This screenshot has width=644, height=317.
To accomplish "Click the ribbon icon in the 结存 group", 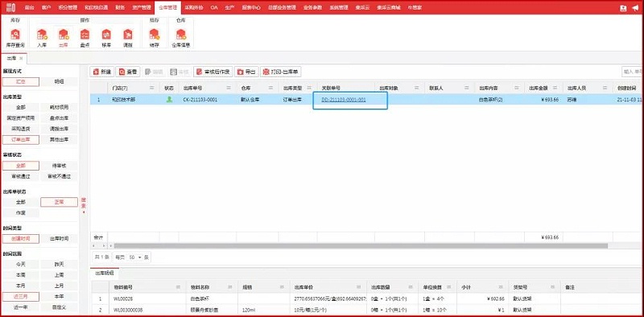I will click(154, 38).
